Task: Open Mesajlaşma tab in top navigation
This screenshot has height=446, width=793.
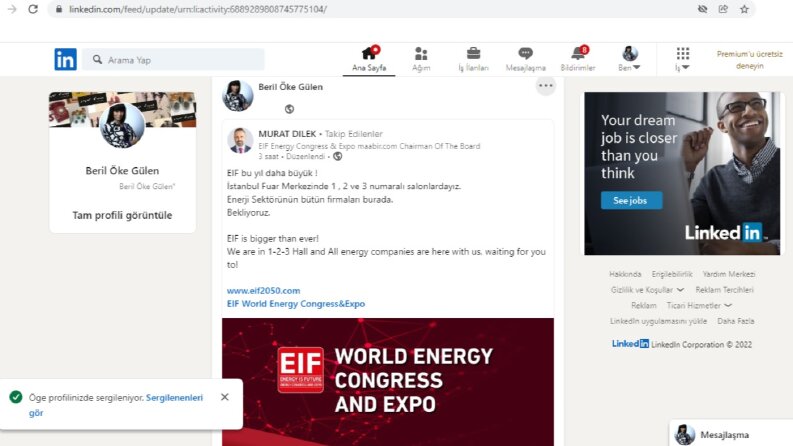Action: [525, 59]
